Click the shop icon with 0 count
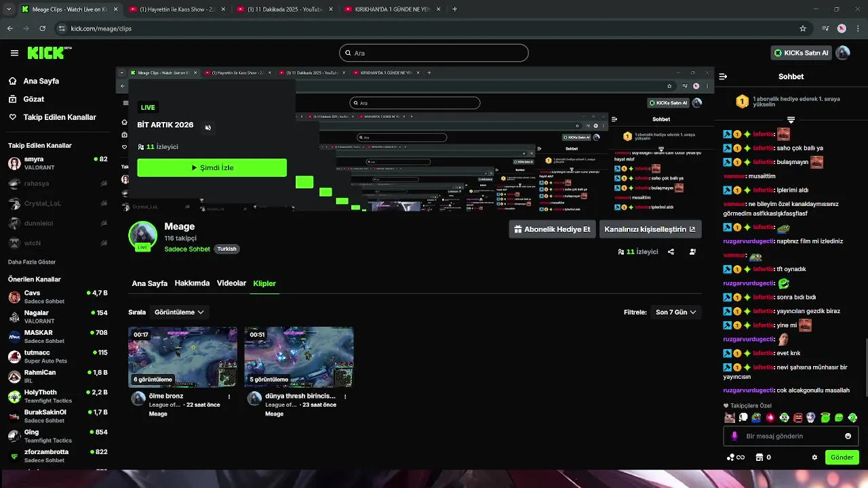This screenshot has height=488, width=868. click(764, 457)
